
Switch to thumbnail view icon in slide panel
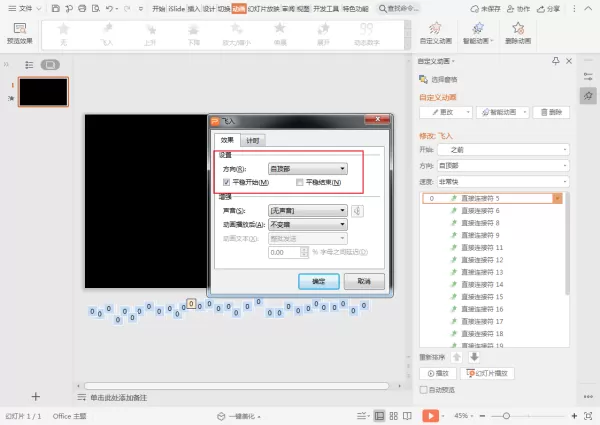point(50,65)
